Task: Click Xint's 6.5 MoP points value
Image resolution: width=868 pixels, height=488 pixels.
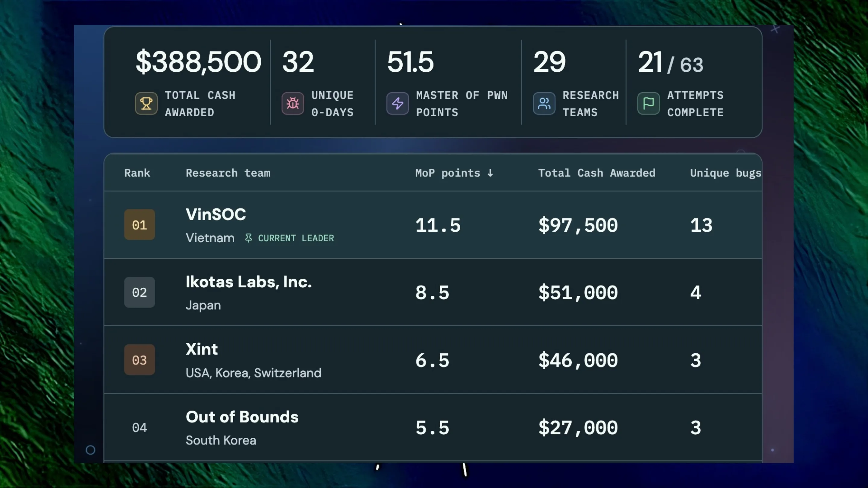Action: click(x=432, y=360)
